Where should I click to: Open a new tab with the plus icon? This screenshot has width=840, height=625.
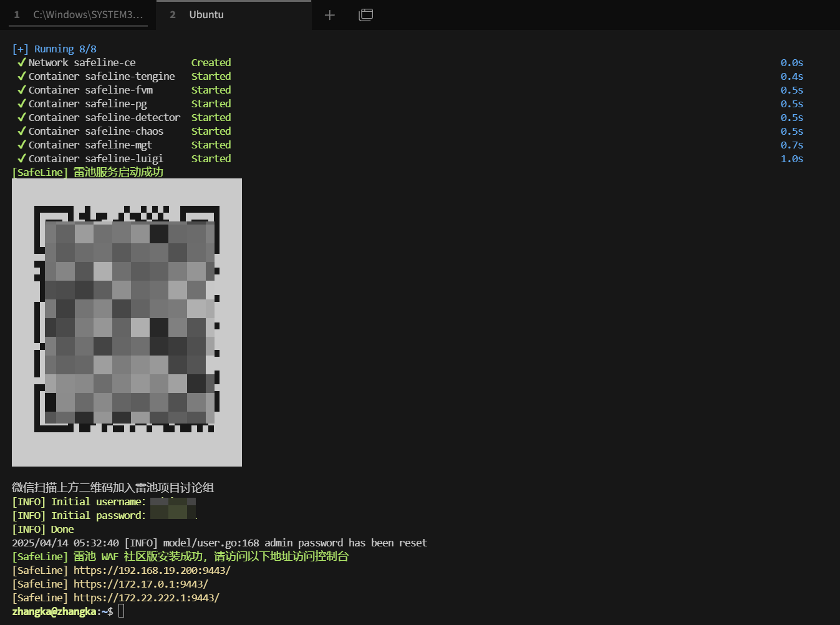click(x=330, y=15)
